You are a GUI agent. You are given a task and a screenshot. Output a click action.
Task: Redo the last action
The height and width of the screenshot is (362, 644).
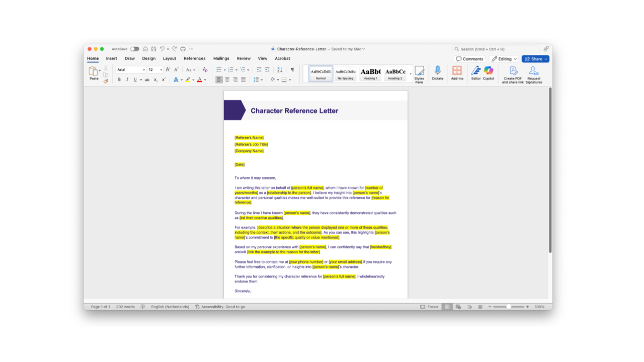tap(175, 49)
